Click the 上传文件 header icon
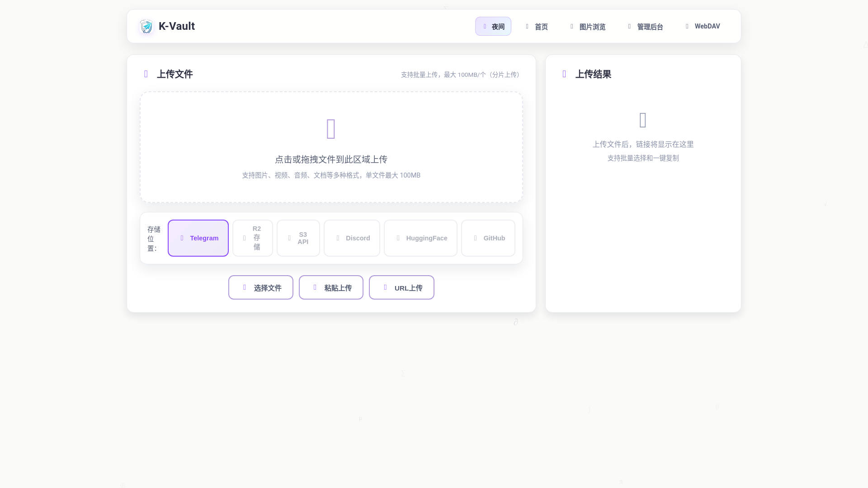 tap(146, 74)
